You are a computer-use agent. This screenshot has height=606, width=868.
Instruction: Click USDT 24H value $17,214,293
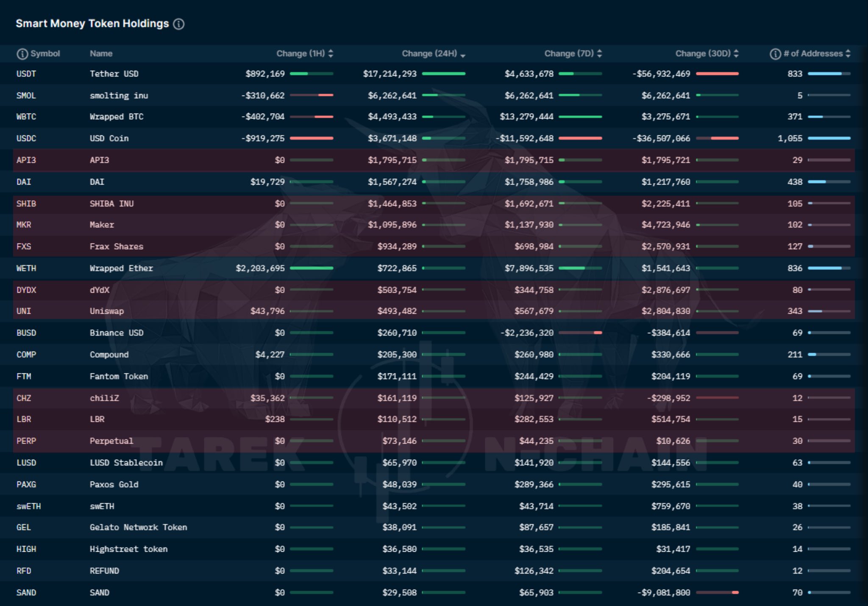pyautogui.click(x=390, y=74)
